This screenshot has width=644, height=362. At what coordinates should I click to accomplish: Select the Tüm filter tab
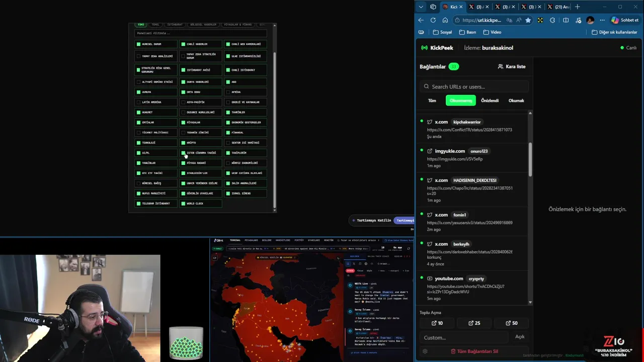(x=432, y=101)
